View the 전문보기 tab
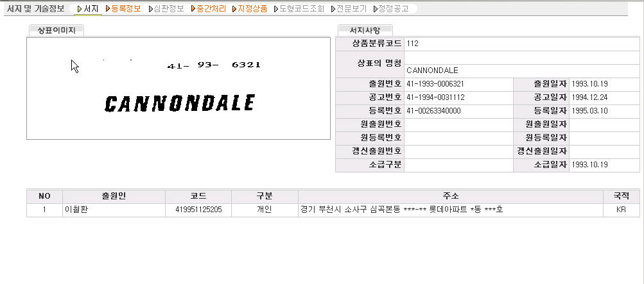This screenshot has height=284, width=644. (x=351, y=8)
